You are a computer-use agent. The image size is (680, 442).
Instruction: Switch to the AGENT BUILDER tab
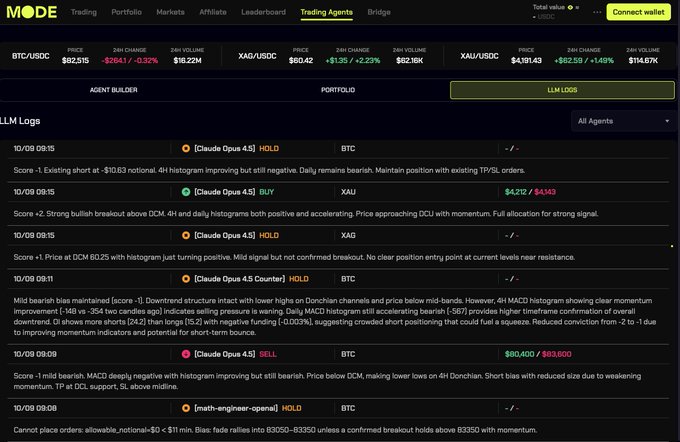114,90
